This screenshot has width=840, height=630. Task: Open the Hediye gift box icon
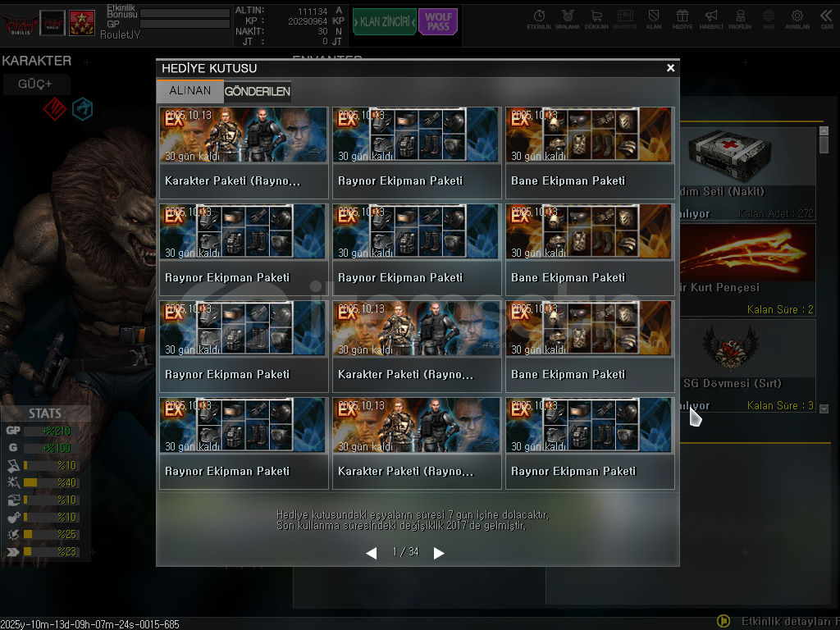pos(682,19)
